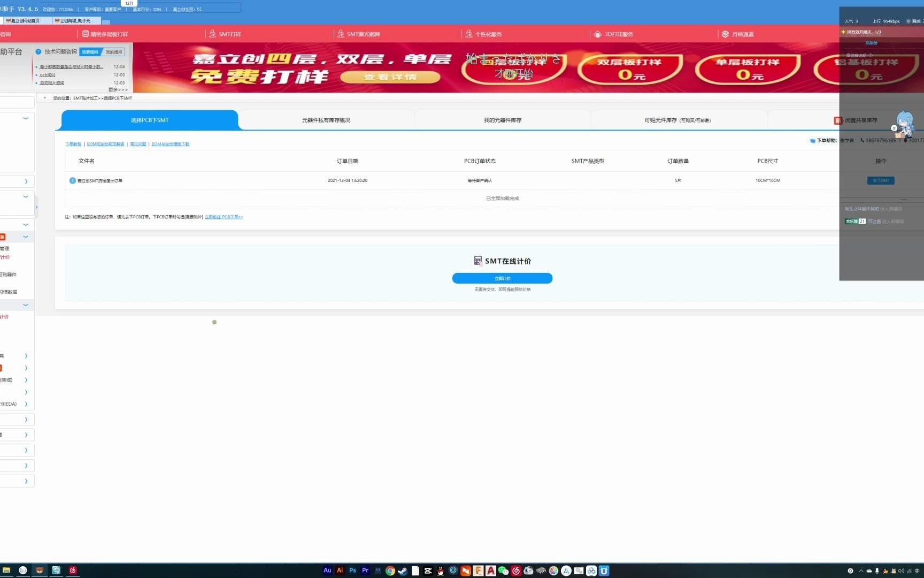Select the 我的提问 toggle button

tap(114, 52)
